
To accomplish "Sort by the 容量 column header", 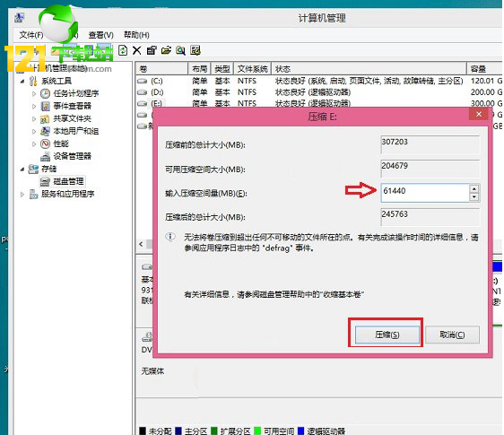I will point(485,68).
